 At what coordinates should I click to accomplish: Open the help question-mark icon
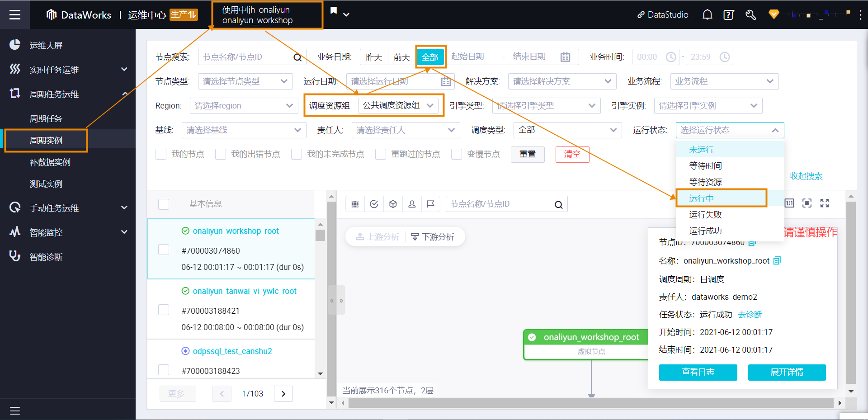[728, 15]
